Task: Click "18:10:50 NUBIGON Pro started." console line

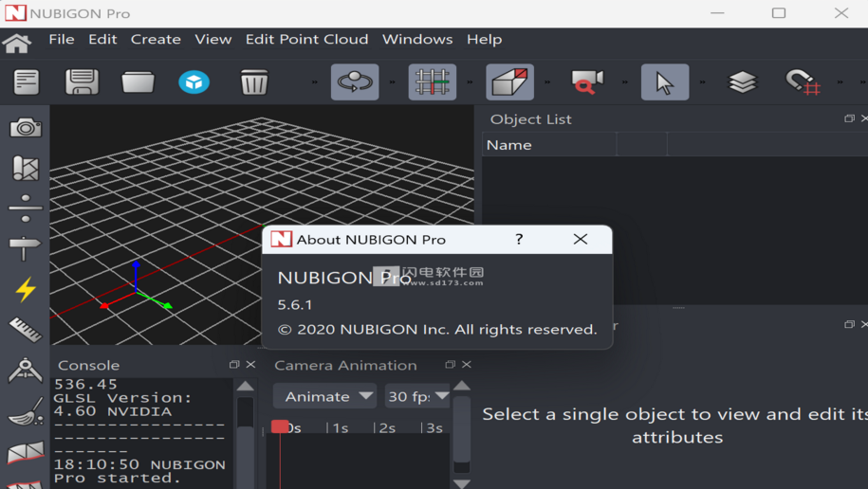Action: coord(139,471)
